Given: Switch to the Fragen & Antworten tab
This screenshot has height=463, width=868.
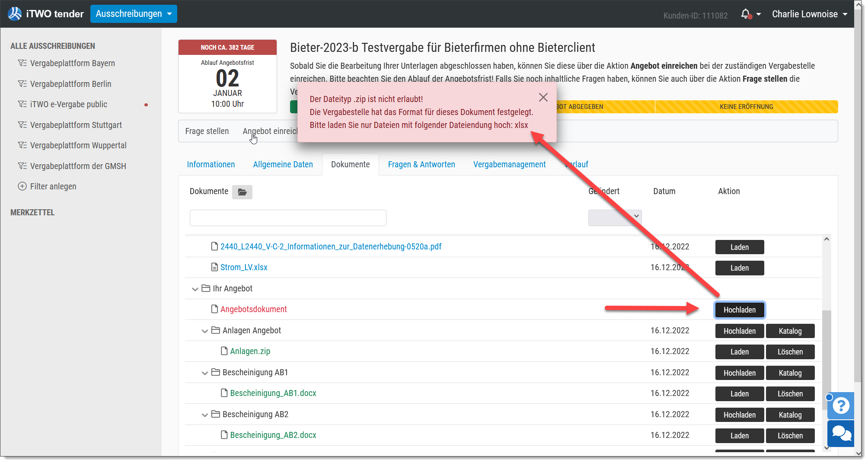Looking at the screenshot, I should [421, 164].
